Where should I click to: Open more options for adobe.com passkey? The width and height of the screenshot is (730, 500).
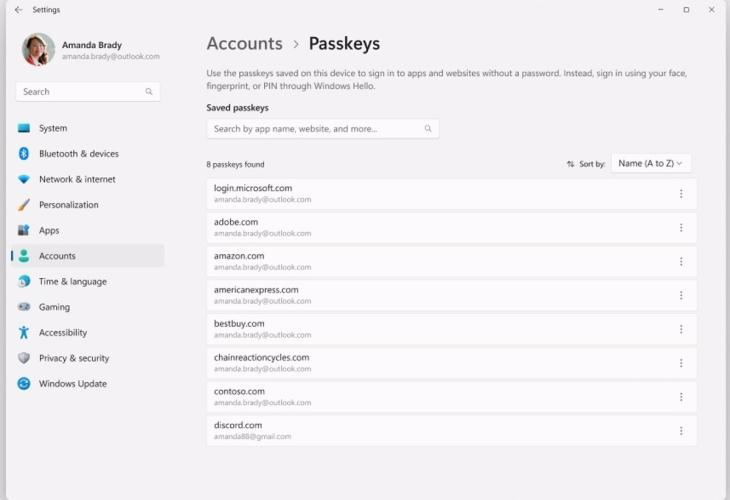(681, 228)
